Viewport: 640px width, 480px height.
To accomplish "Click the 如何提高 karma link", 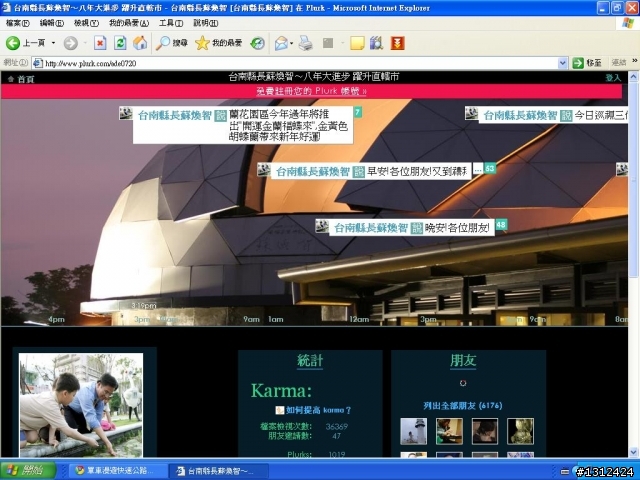I will pos(318,410).
